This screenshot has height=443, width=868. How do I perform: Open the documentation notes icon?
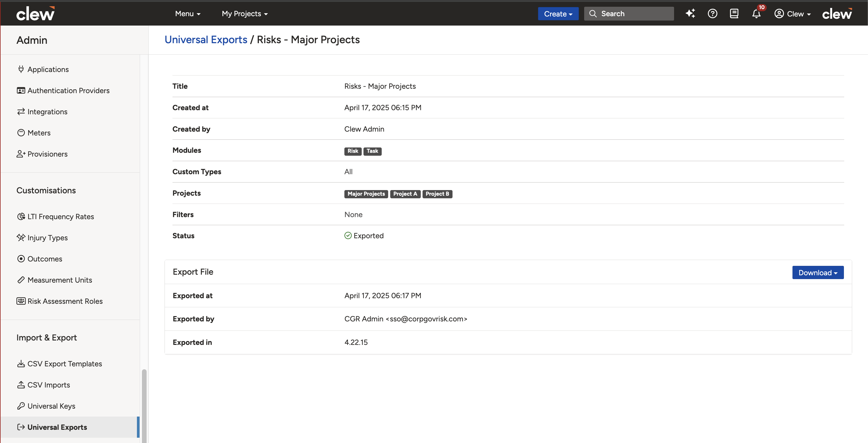734,14
